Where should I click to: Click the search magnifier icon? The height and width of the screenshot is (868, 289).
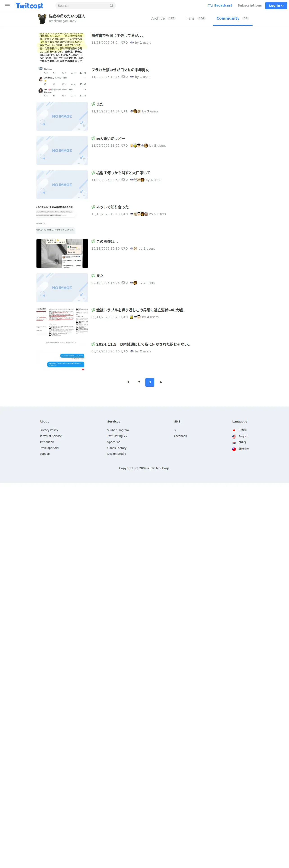111,6
